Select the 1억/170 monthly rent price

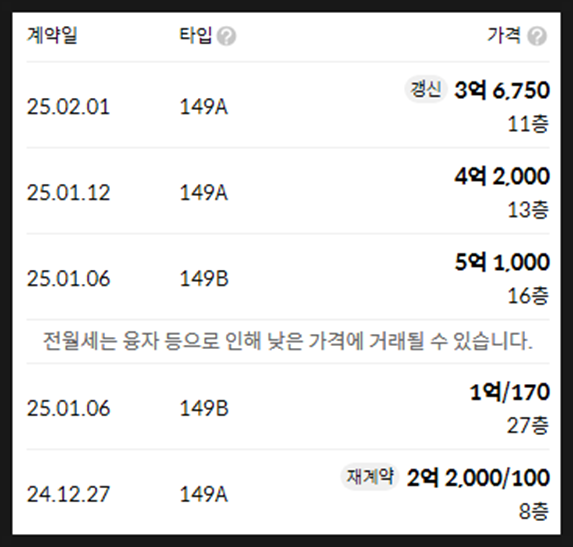[509, 392]
